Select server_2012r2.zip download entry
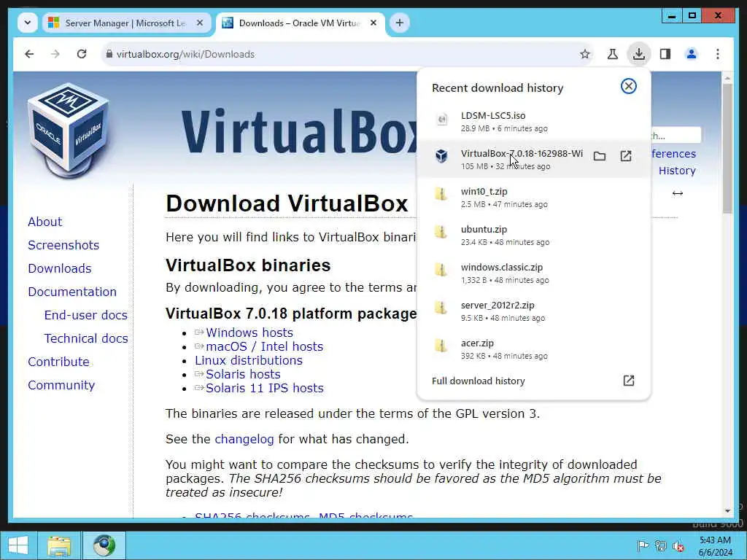 pyautogui.click(x=533, y=311)
